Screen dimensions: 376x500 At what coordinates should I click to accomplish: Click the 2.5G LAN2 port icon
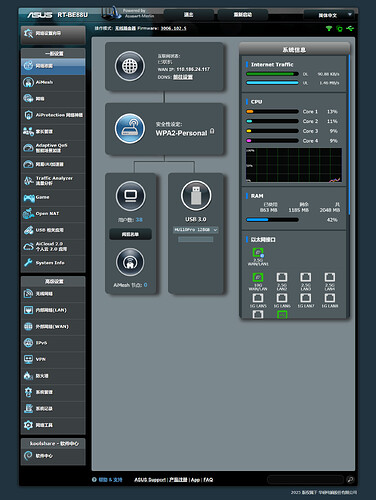282,277
